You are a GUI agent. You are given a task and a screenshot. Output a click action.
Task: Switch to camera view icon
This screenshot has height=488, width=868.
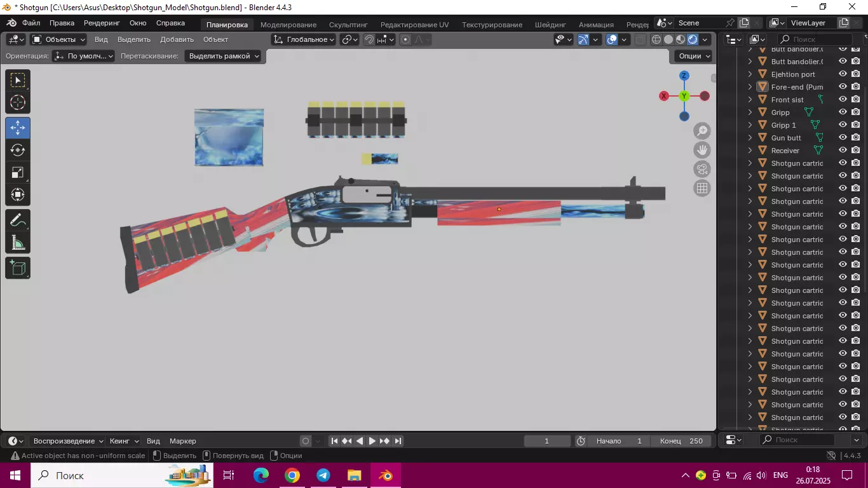pyautogui.click(x=702, y=169)
